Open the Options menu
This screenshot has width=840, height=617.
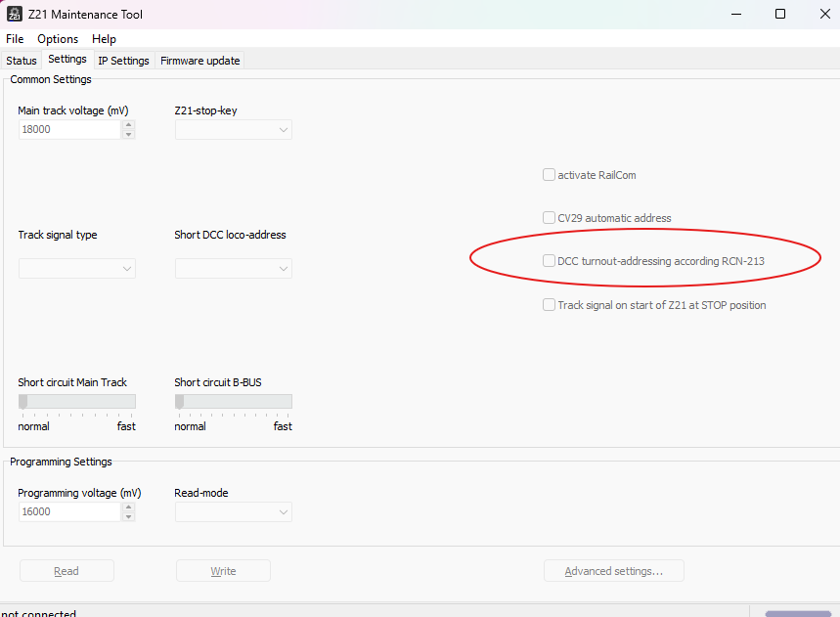58,39
